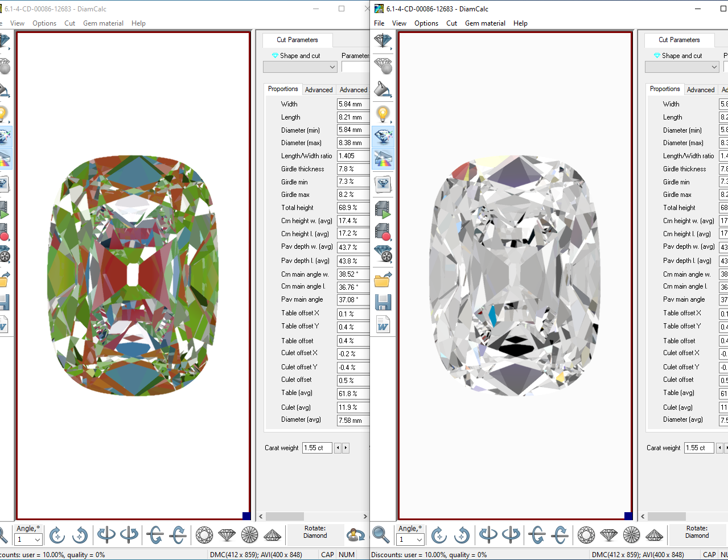
Task: Click the Word document export icon in right window
Action: [383, 325]
